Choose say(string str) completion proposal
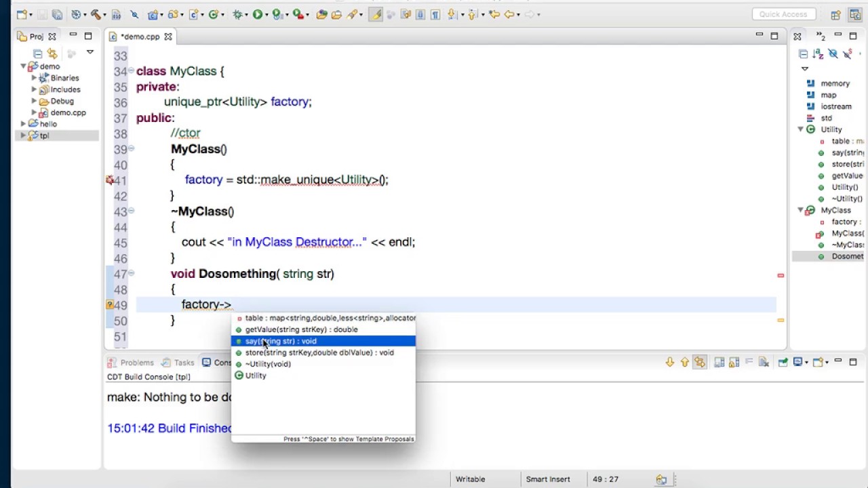 click(x=323, y=341)
